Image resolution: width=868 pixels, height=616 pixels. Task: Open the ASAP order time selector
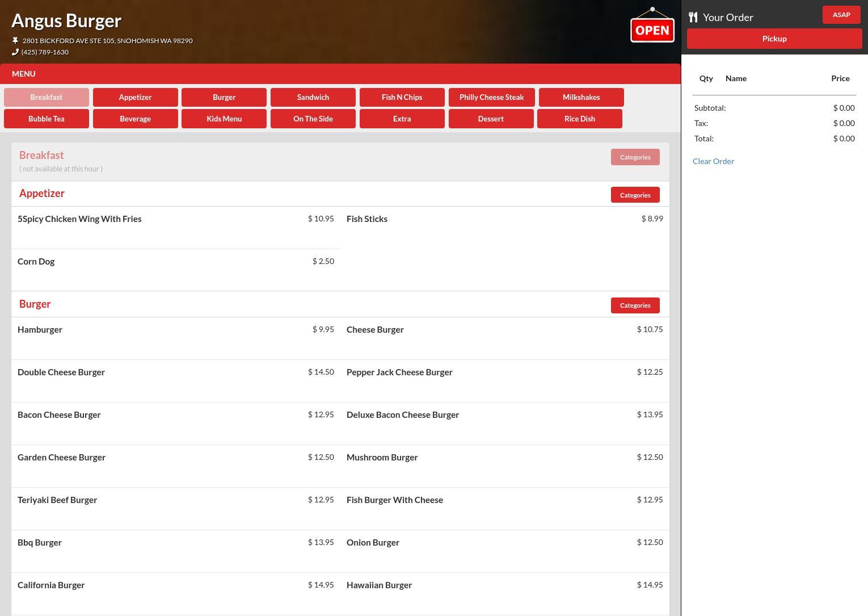pyautogui.click(x=841, y=15)
